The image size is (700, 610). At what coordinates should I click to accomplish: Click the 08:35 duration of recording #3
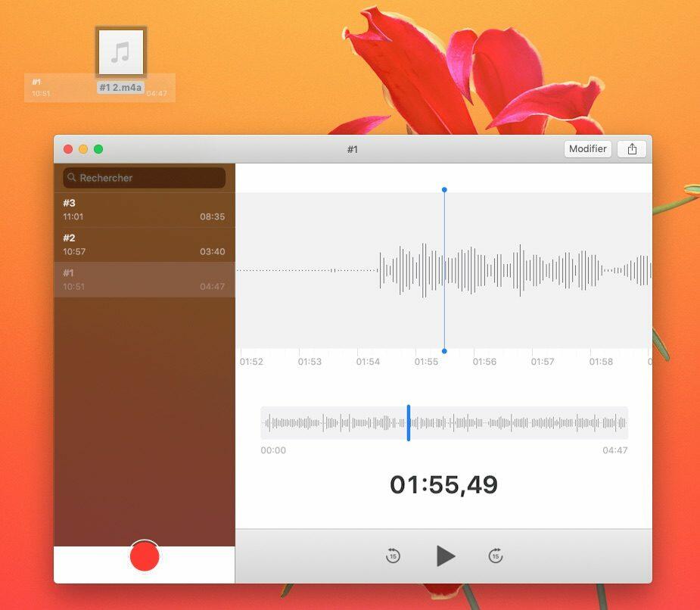click(212, 217)
